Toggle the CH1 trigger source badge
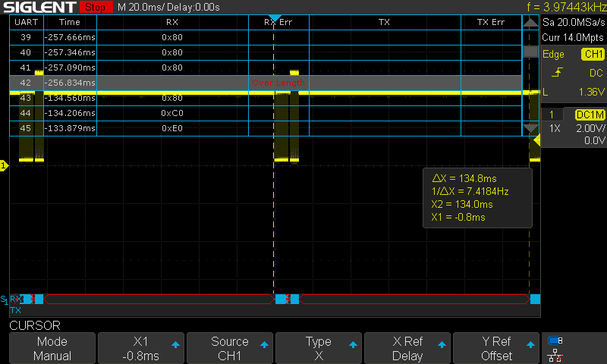The width and height of the screenshot is (607, 364). [592, 55]
